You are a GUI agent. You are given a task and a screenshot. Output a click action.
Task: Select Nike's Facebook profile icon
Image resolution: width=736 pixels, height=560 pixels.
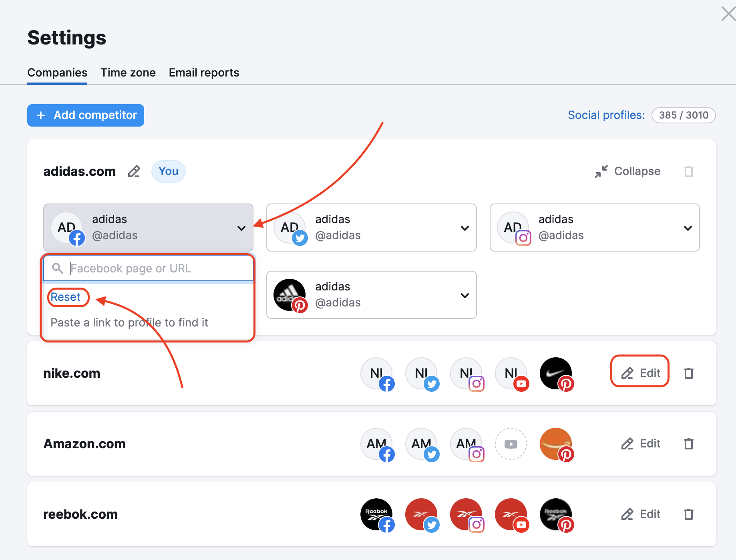378,374
